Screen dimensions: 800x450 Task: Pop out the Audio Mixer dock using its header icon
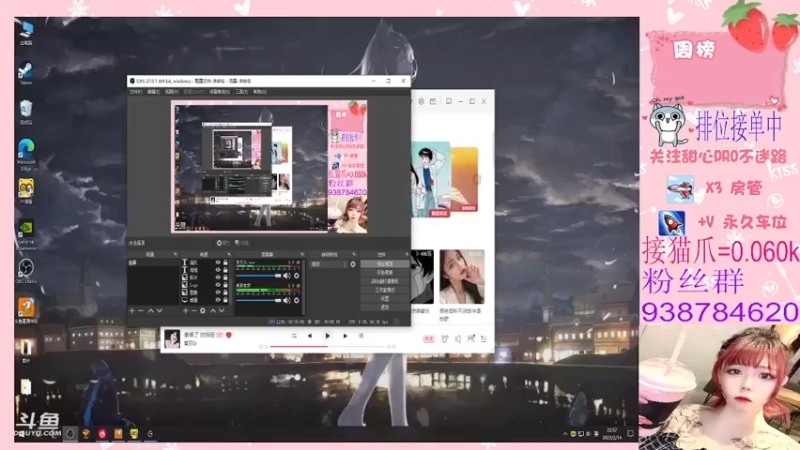pyautogui.click(x=302, y=254)
